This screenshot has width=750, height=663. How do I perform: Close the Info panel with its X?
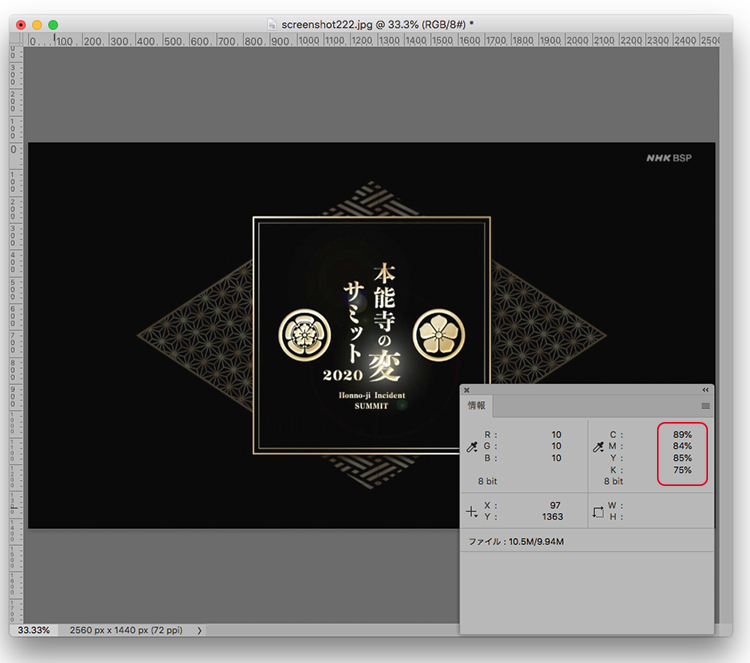point(466,389)
